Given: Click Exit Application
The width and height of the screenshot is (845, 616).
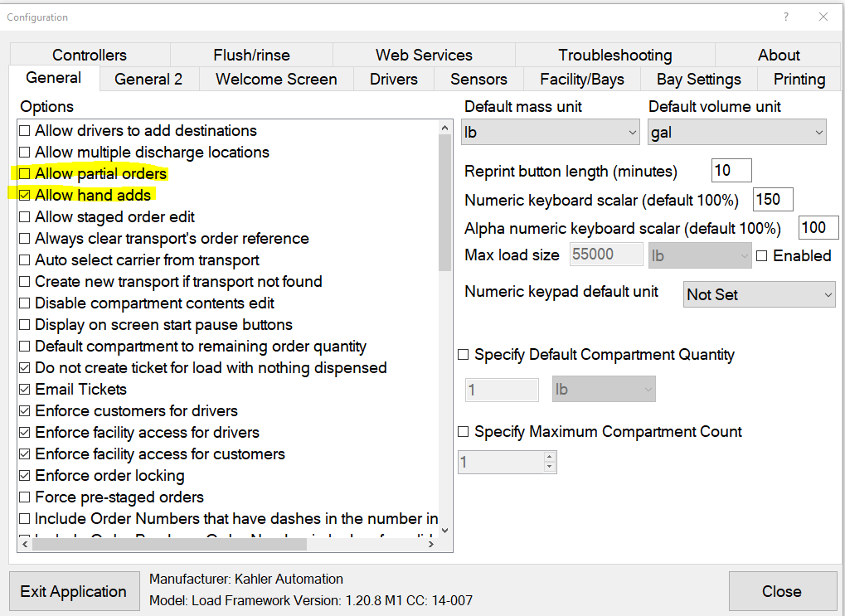Looking at the screenshot, I should click(74, 591).
